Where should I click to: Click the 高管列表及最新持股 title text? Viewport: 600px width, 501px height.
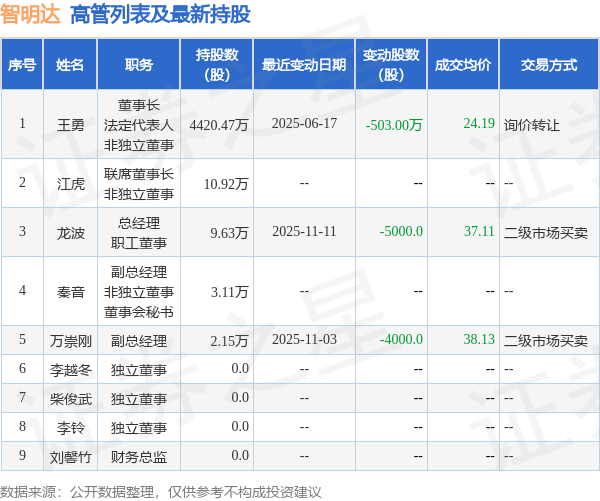(x=160, y=14)
